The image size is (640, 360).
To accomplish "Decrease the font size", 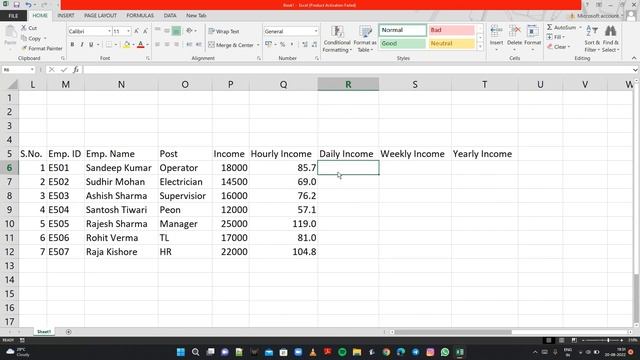I will click(145, 31).
